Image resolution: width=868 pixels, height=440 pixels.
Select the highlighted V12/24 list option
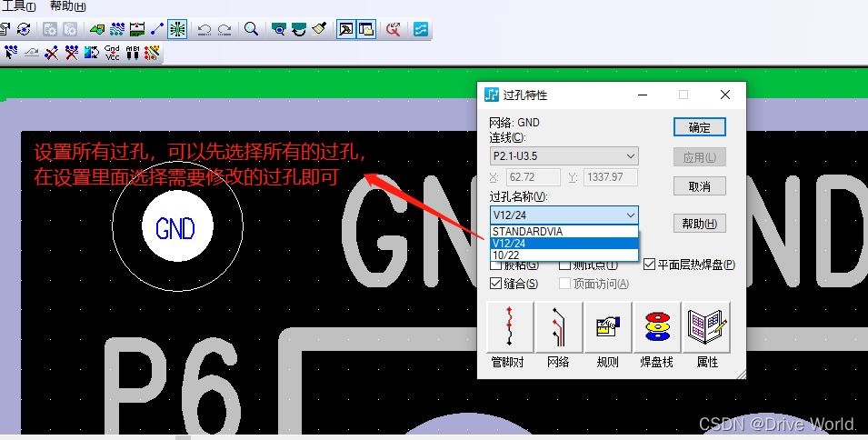[564, 244]
